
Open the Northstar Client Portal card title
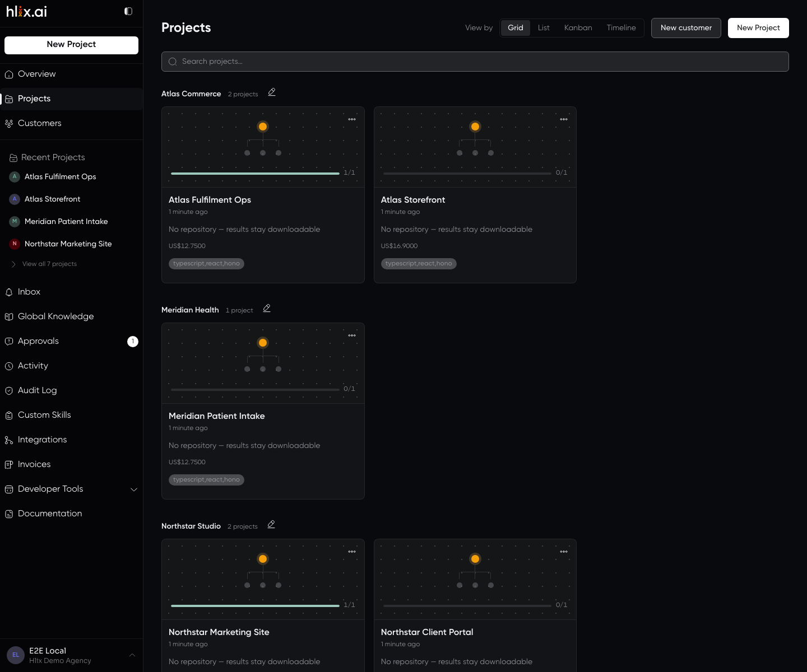[x=427, y=632]
